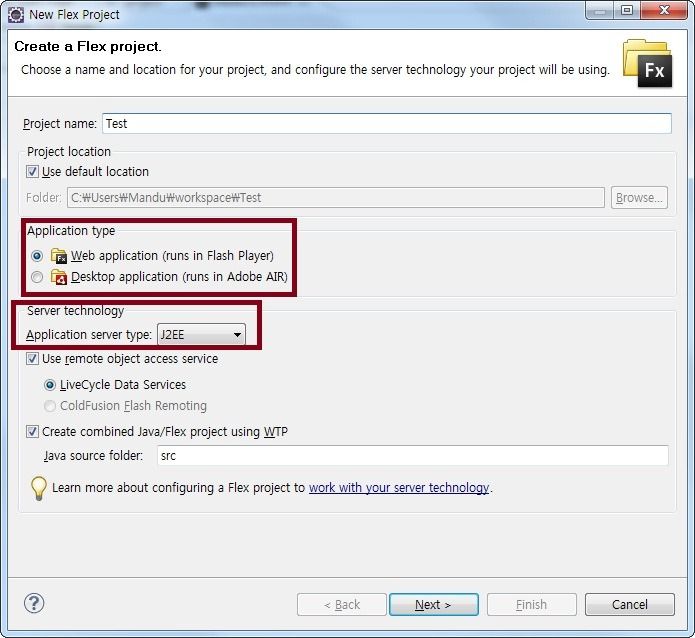Click the help question mark icon
The image size is (695, 638).
[34, 603]
